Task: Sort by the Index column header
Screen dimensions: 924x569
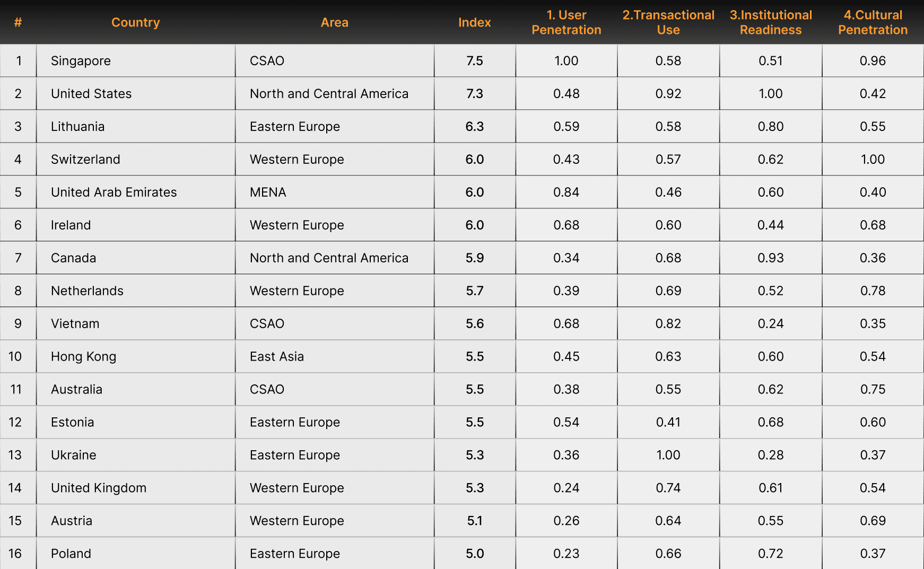Action: pos(474,22)
